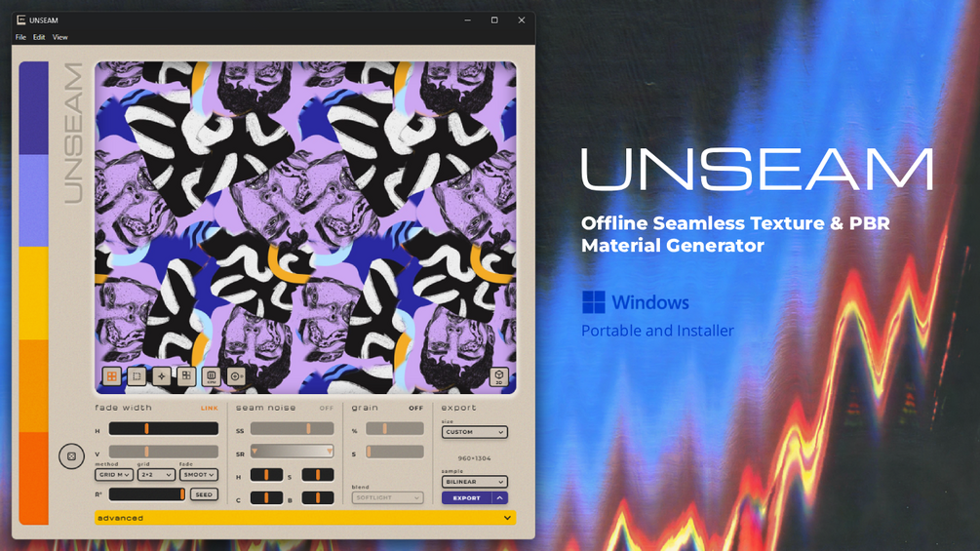Minimize the UNSEAM window
This screenshot has height=551, width=980.
coord(467,20)
